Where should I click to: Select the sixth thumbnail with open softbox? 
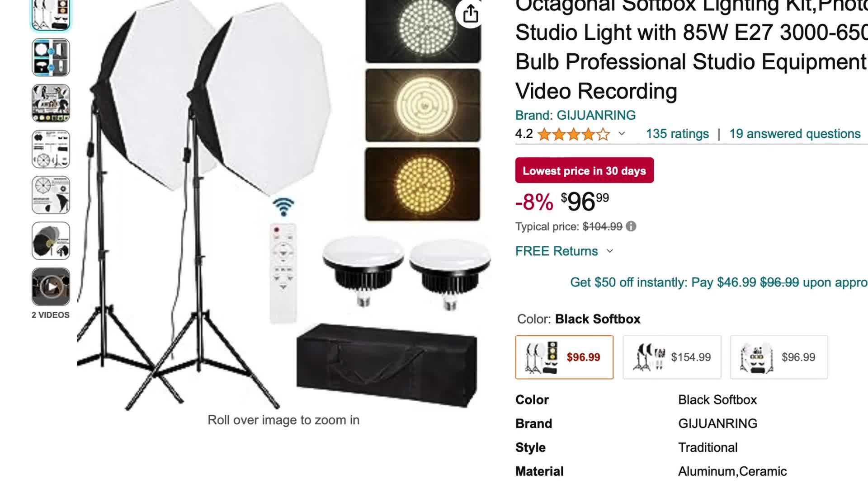51,241
